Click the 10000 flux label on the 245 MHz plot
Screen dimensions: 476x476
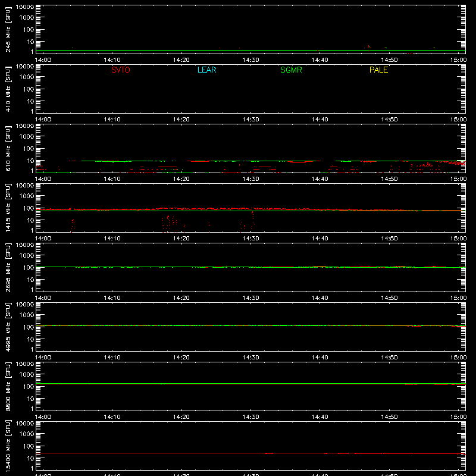[25, 7]
